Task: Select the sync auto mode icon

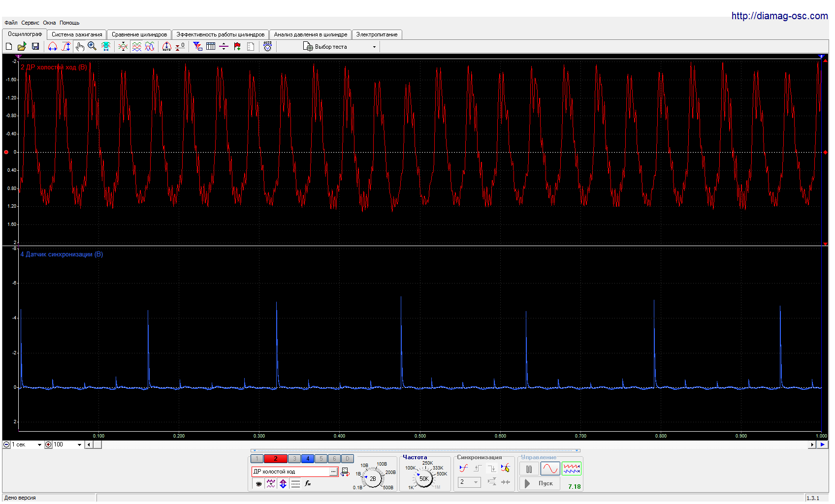Action: tap(463, 468)
